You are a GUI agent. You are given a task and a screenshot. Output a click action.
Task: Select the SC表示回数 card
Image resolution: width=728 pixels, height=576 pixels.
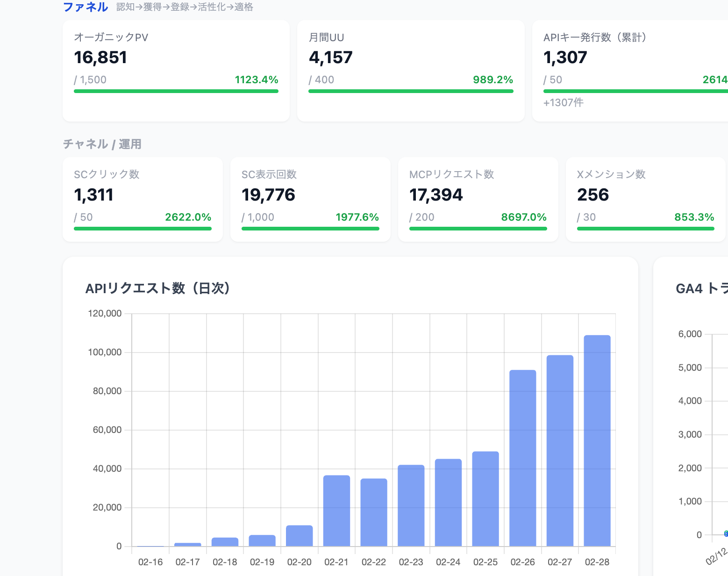(x=310, y=200)
